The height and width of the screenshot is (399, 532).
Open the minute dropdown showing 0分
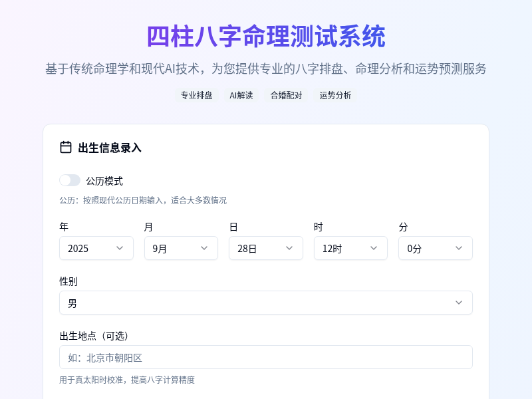click(436, 248)
